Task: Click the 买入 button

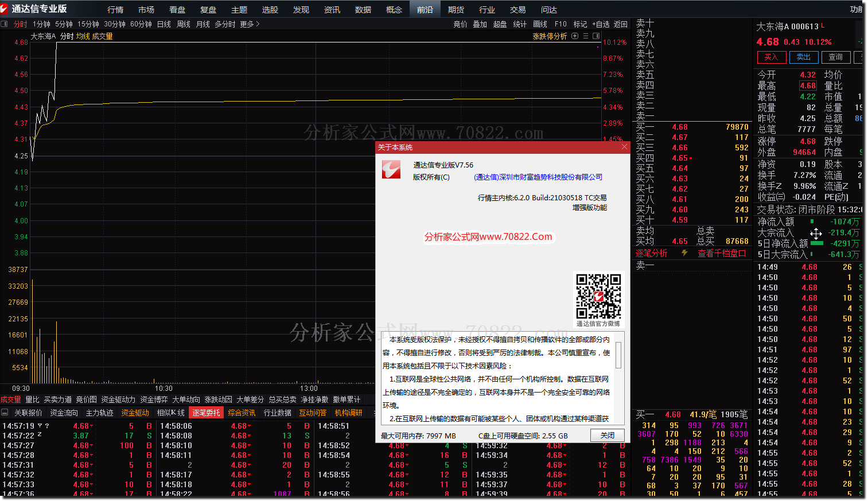Action: 771,57
